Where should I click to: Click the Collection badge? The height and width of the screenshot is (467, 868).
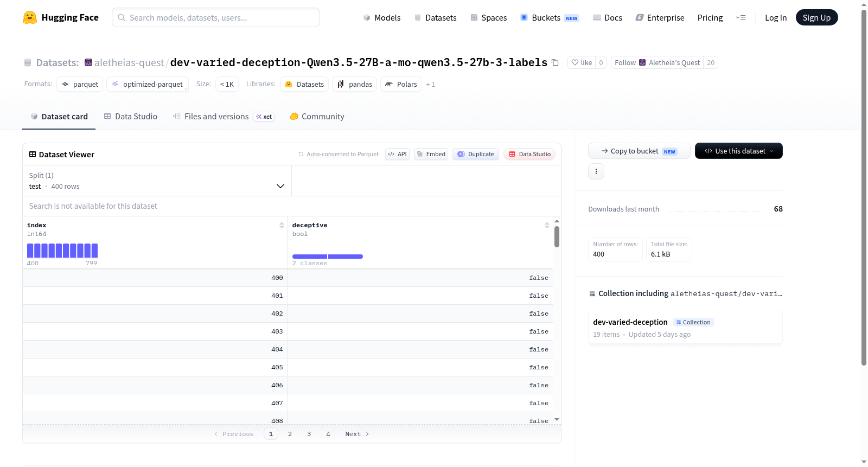(x=693, y=322)
